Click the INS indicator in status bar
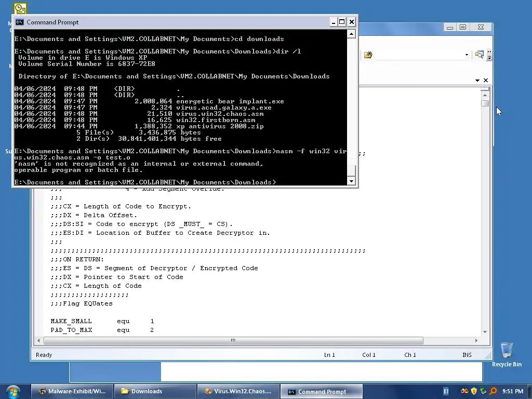This screenshot has height=399, width=532. [467, 355]
